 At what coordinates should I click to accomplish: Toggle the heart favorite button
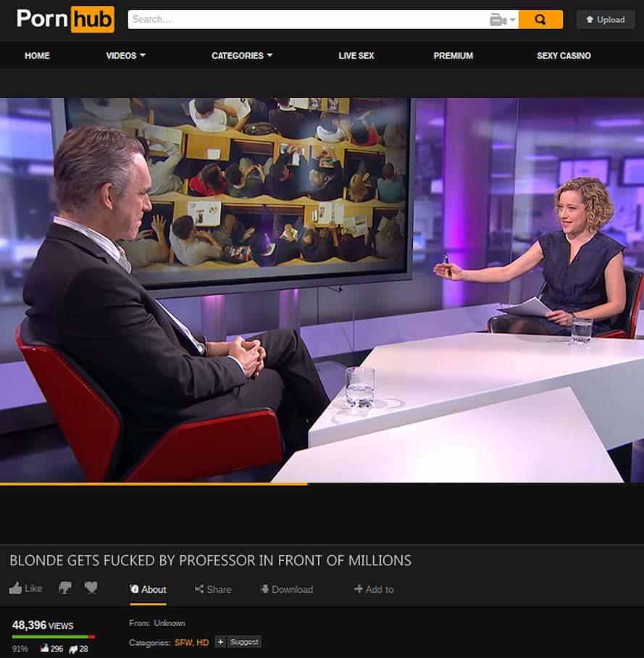pos(91,588)
